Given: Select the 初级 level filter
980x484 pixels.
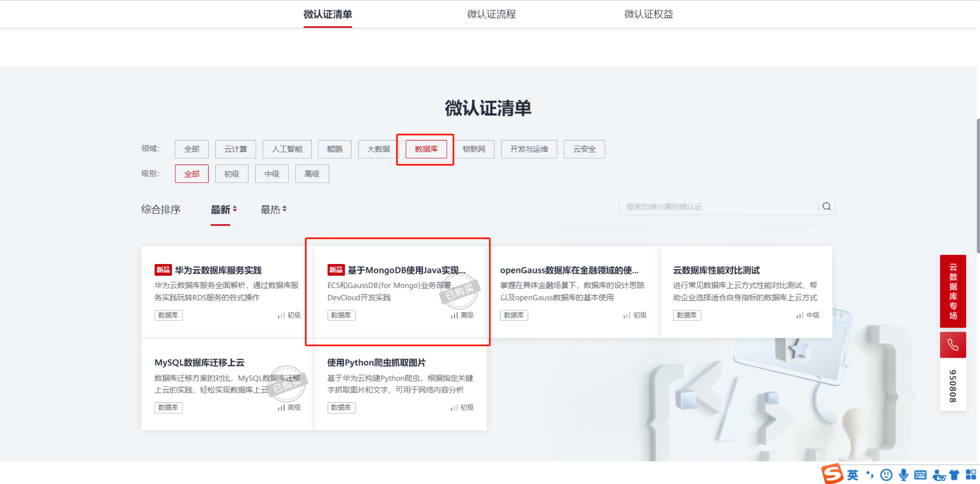Looking at the screenshot, I should coord(232,174).
